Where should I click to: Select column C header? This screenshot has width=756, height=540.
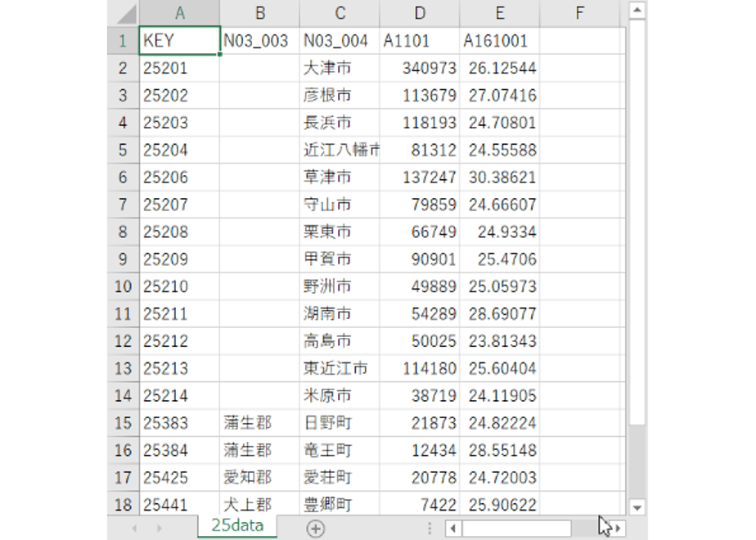(x=340, y=13)
